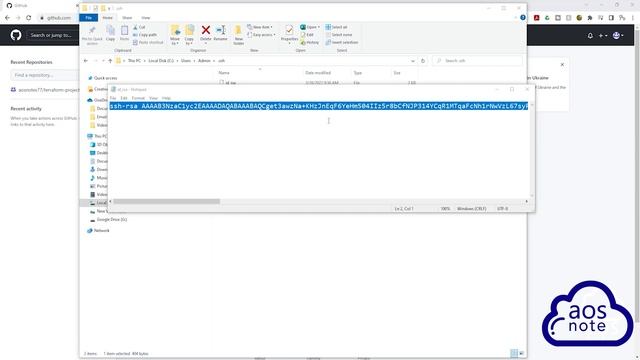
Task: Click the selected ssh-rsa key text in Notepad
Action: (x=319, y=106)
